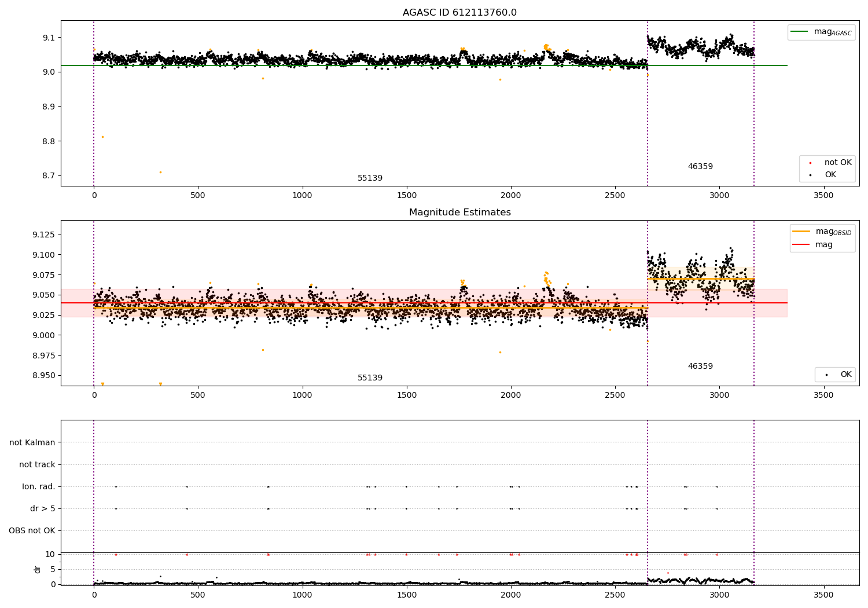This screenshot has height=608, width=868.
Task: Click the '9.1' y-axis tick label
Action: (49, 38)
